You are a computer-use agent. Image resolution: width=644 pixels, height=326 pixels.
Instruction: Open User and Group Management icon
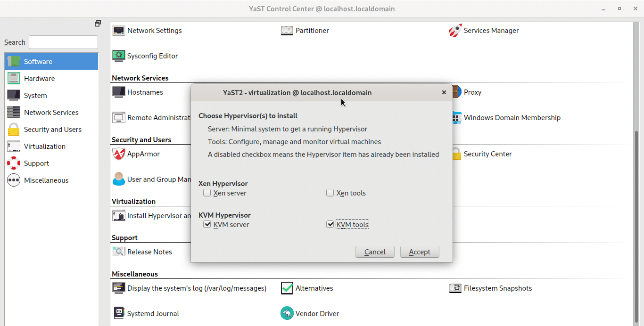click(x=119, y=179)
